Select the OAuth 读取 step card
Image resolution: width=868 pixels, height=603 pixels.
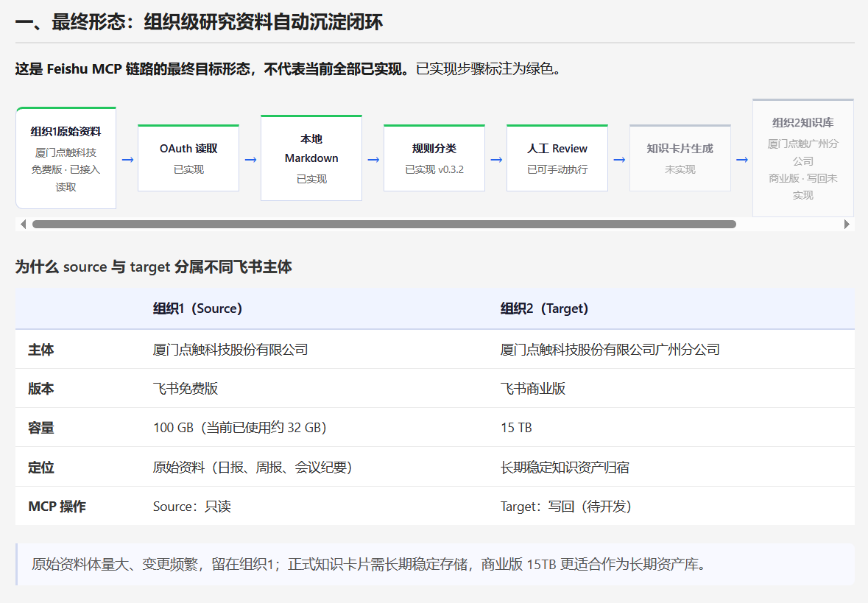click(188, 158)
